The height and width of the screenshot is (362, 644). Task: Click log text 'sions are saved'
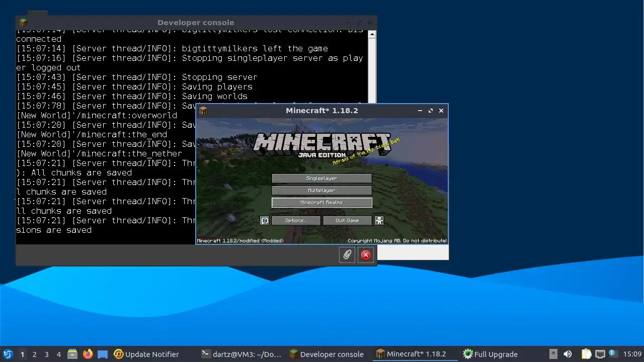(x=54, y=230)
